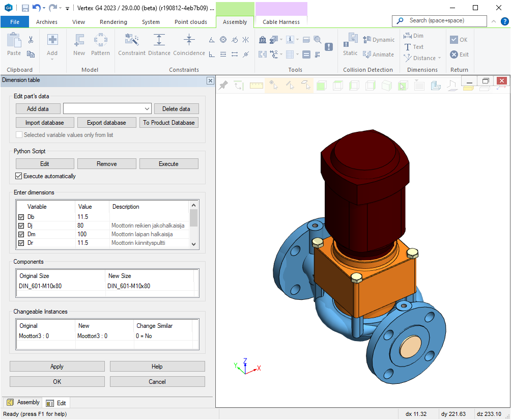The height and width of the screenshot is (420, 511).
Task: Click the pin icon in viewport toolbar
Action: click(x=223, y=86)
